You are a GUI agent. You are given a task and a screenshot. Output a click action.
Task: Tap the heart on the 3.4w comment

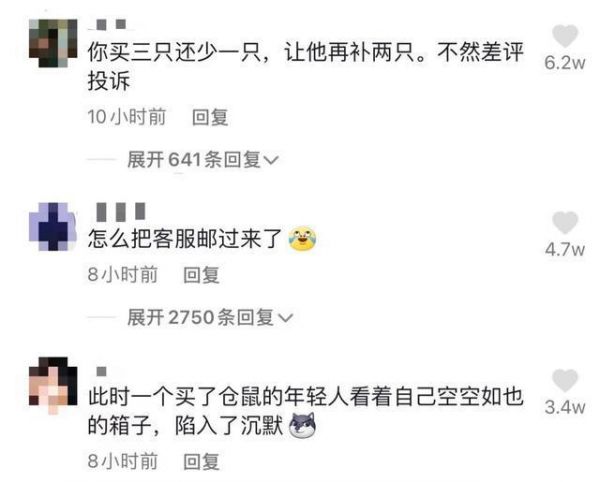[565, 380]
